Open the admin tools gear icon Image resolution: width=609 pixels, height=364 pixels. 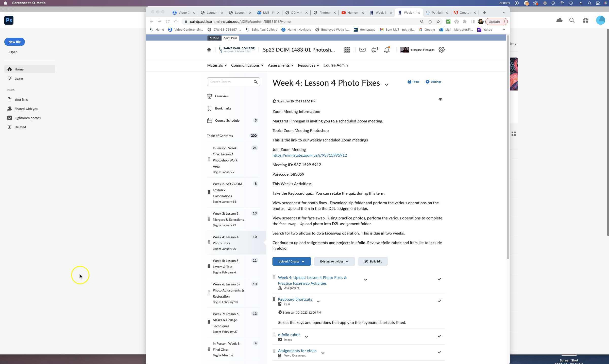point(442,50)
